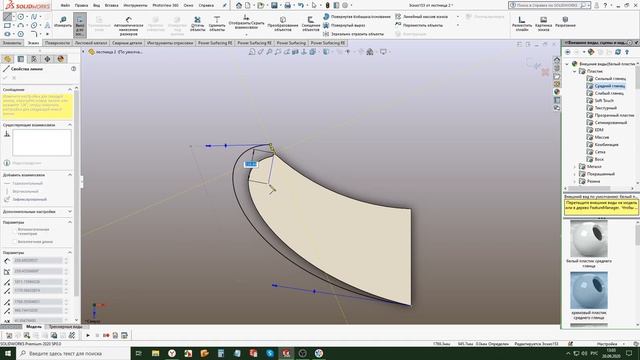
Task: Click Переместить объекты tool
Action: pyautogui.click(x=419, y=25)
